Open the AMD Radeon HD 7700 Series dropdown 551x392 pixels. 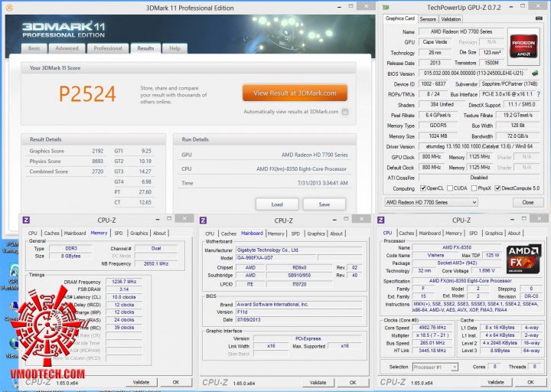(x=431, y=202)
